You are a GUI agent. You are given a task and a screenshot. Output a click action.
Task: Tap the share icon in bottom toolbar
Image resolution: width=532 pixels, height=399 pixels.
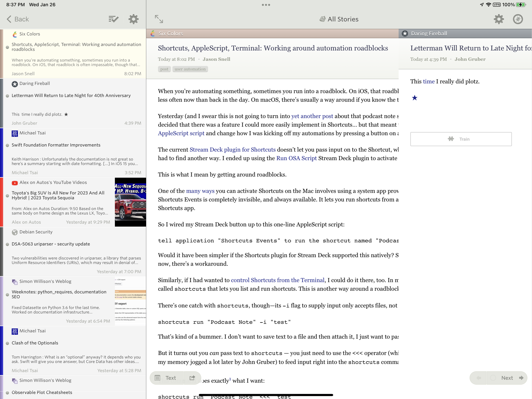tap(192, 378)
